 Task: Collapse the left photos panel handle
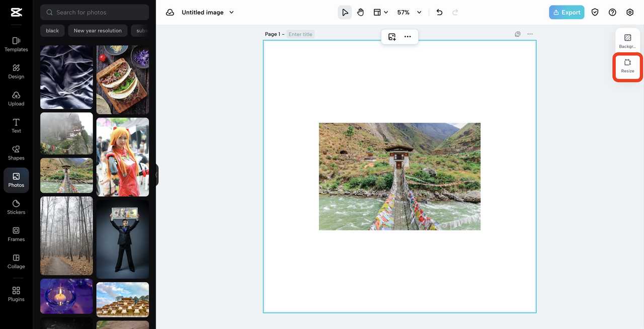pyautogui.click(x=157, y=175)
